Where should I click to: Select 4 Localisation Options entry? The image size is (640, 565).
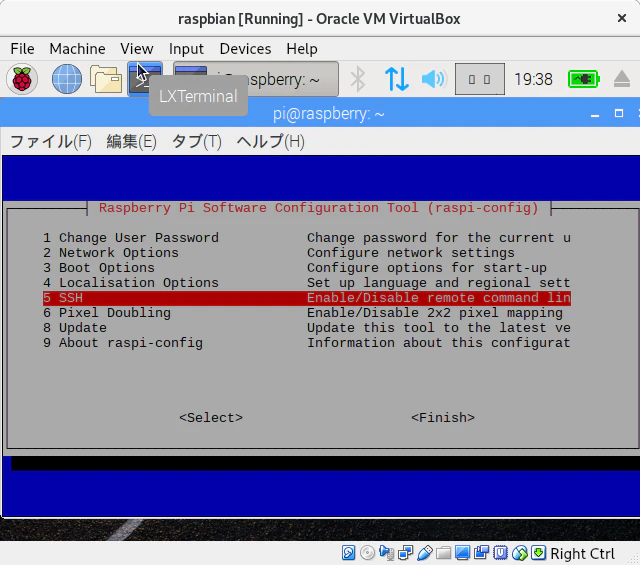(x=307, y=283)
